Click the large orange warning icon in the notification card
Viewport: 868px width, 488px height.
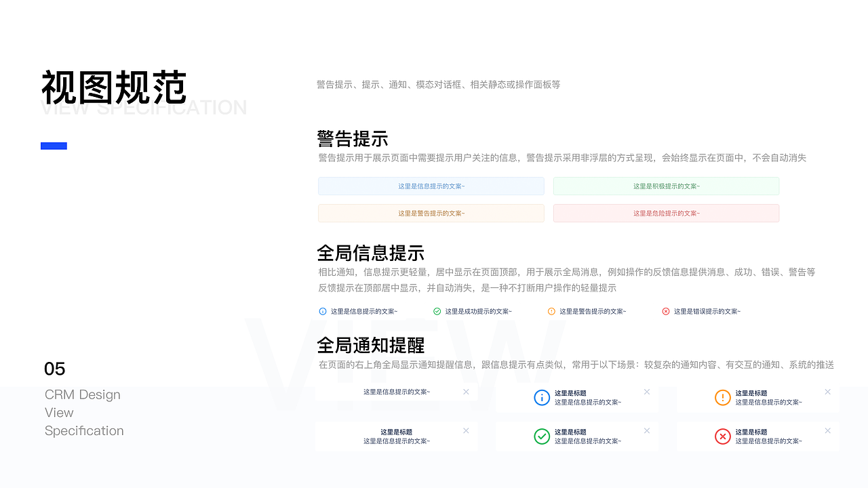(x=723, y=398)
